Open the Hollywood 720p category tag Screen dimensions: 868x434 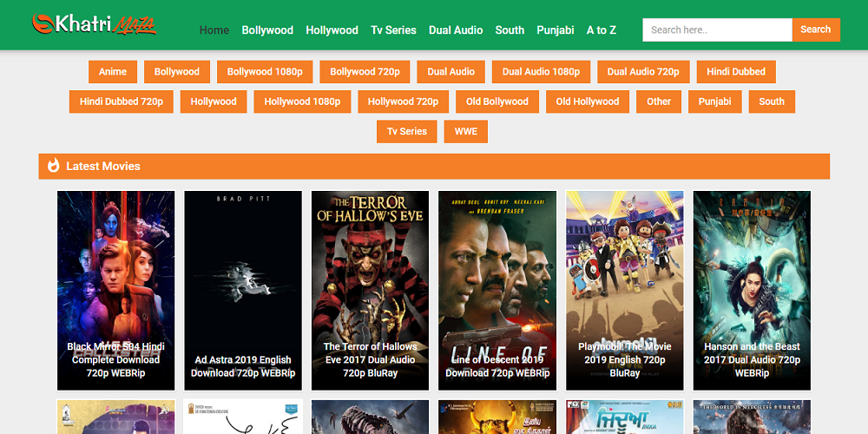[x=403, y=102]
